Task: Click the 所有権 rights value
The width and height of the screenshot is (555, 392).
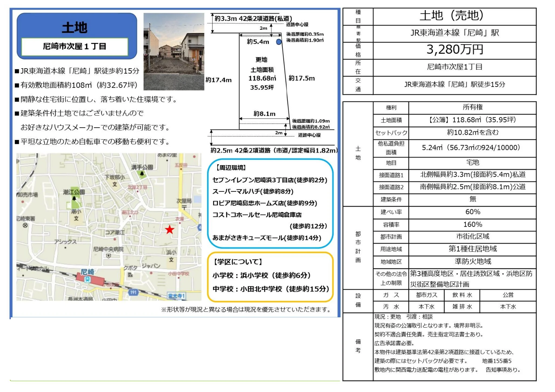Action: pyautogui.click(x=473, y=107)
